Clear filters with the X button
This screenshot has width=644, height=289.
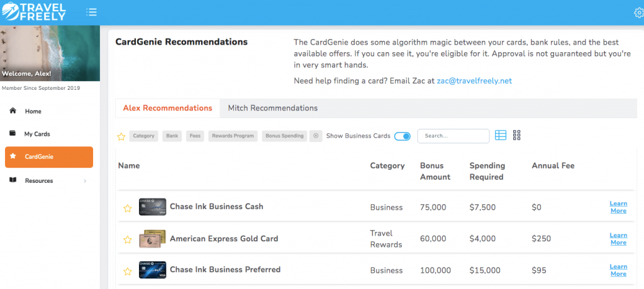click(x=316, y=136)
